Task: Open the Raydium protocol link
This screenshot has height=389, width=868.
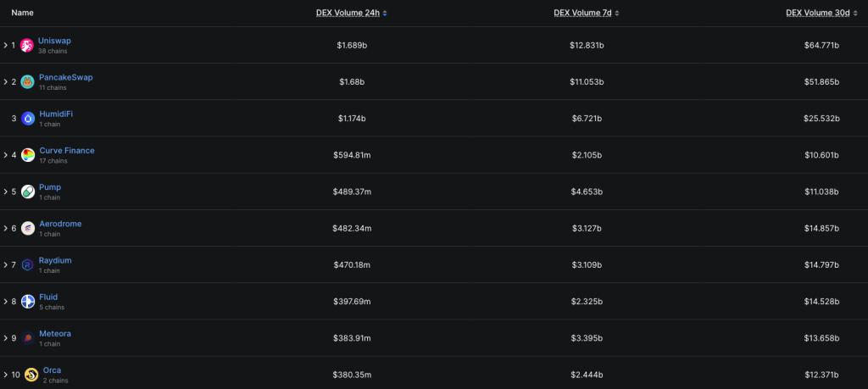Action: point(55,260)
